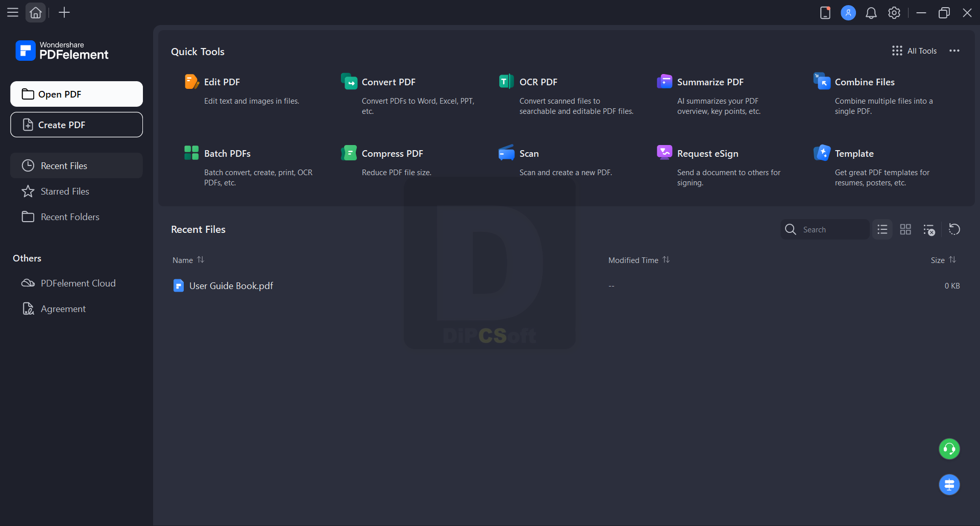Click the Search field for recent files

point(825,229)
